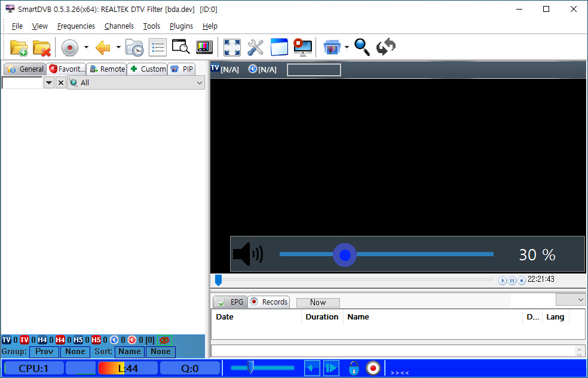The image size is (588, 378).
Task: Toggle the red H4 channel filter
Action: click(x=60, y=340)
